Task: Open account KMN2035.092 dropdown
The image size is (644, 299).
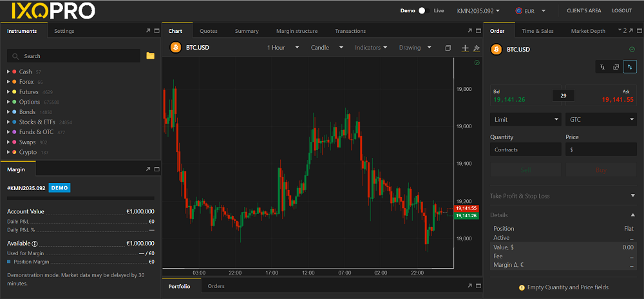Action: pyautogui.click(x=478, y=11)
